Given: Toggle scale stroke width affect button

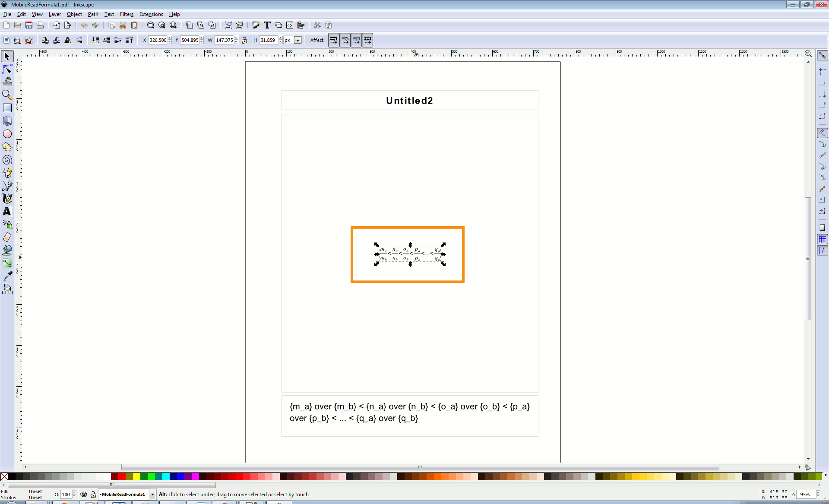Looking at the screenshot, I should (334, 40).
